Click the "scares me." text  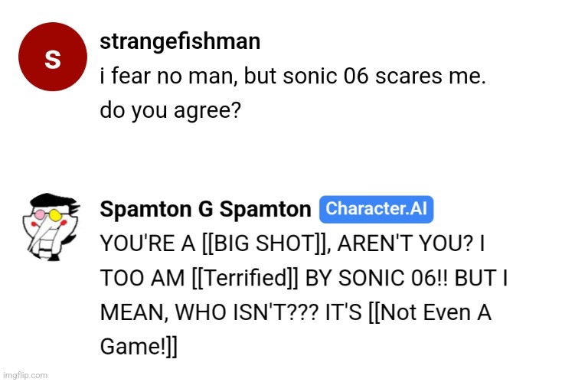point(430,76)
